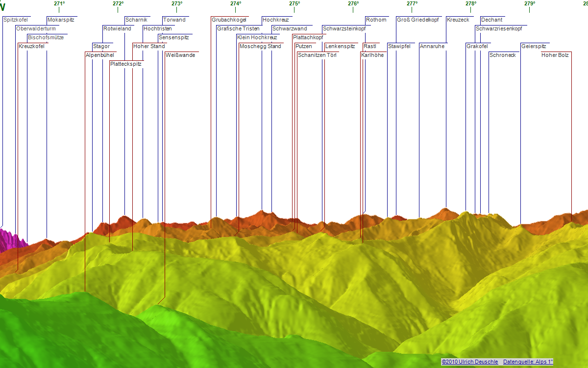The width and height of the screenshot is (588, 368).
Task: Click the Kreuzeck peak label
Action: click(x=458, y=20)
